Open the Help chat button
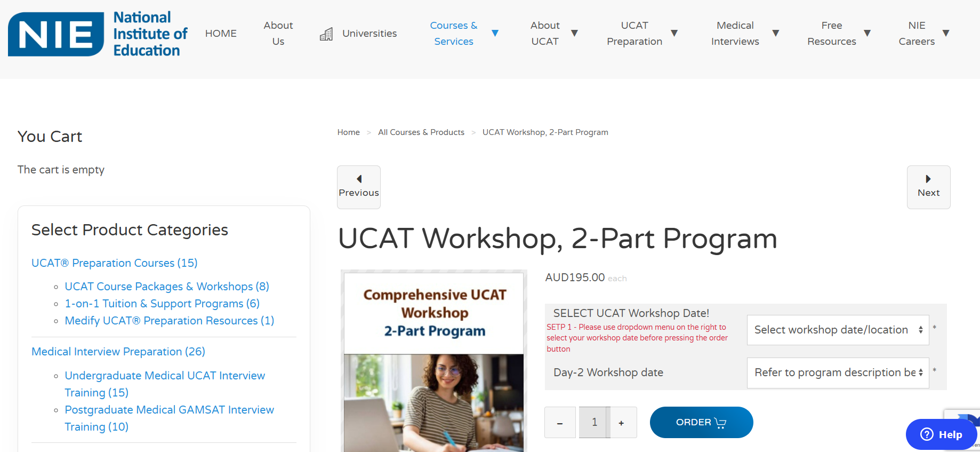Image resolution: width=980 pixels, height=452 pixels. coord(941,434)
